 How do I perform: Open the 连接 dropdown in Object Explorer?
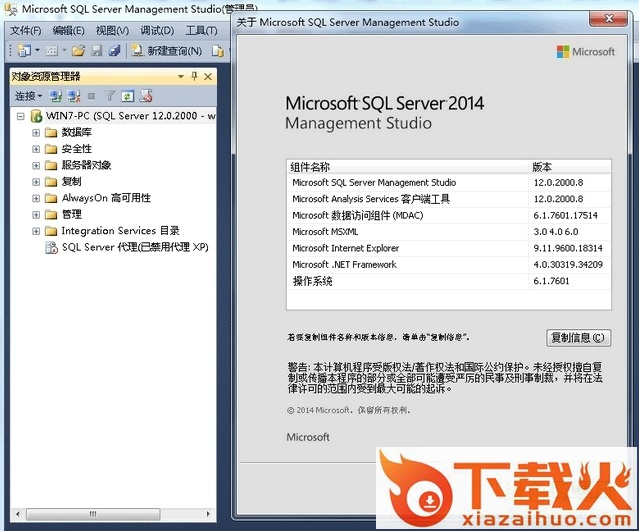(x=28, y=96)
